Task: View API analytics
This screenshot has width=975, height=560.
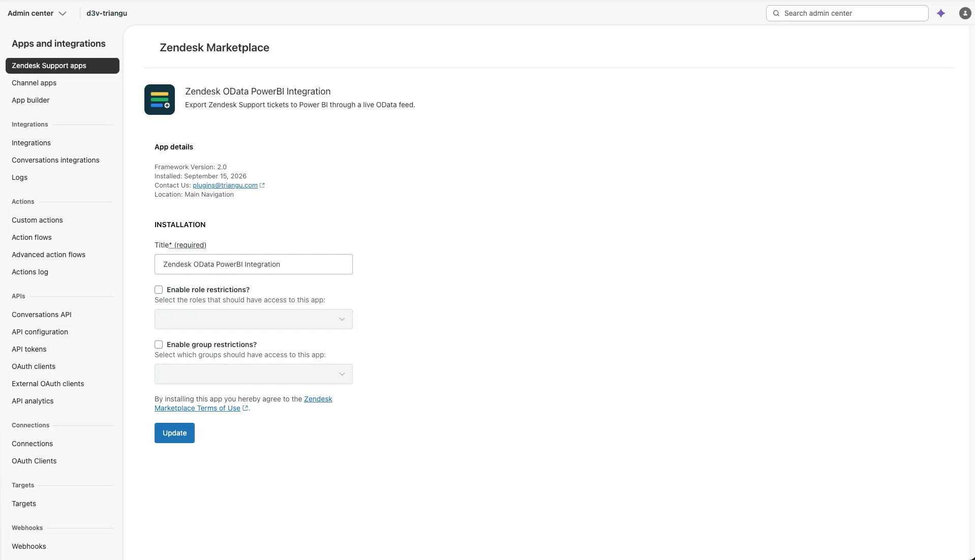Action: click(x=33, y=401)
